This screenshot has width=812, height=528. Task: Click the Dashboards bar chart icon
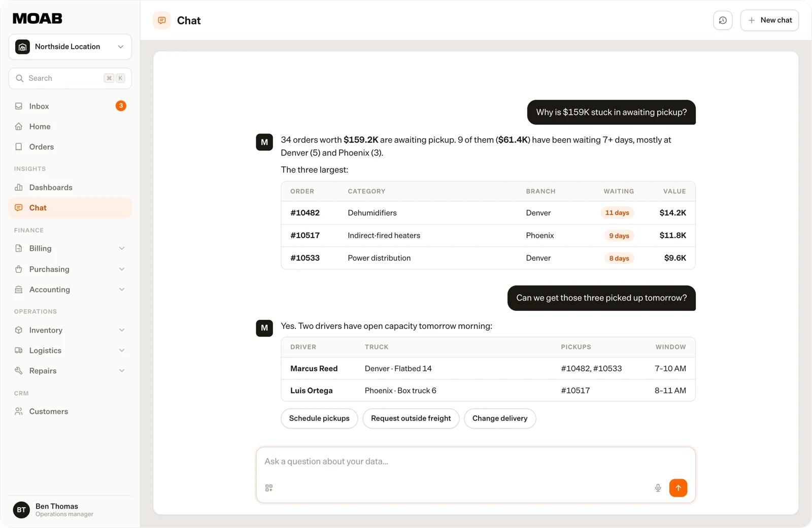coord(19,187)
